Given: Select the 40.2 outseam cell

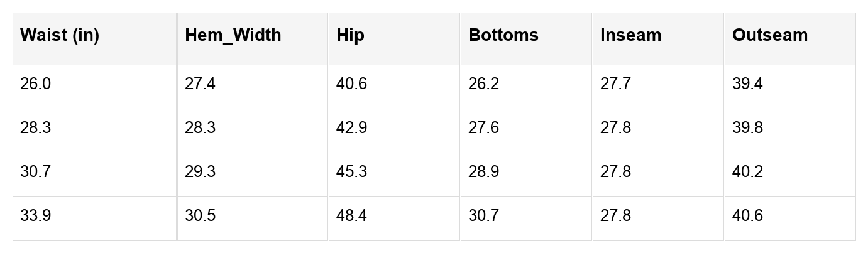Looking at the screenshot, I should (x=747, y=172).
